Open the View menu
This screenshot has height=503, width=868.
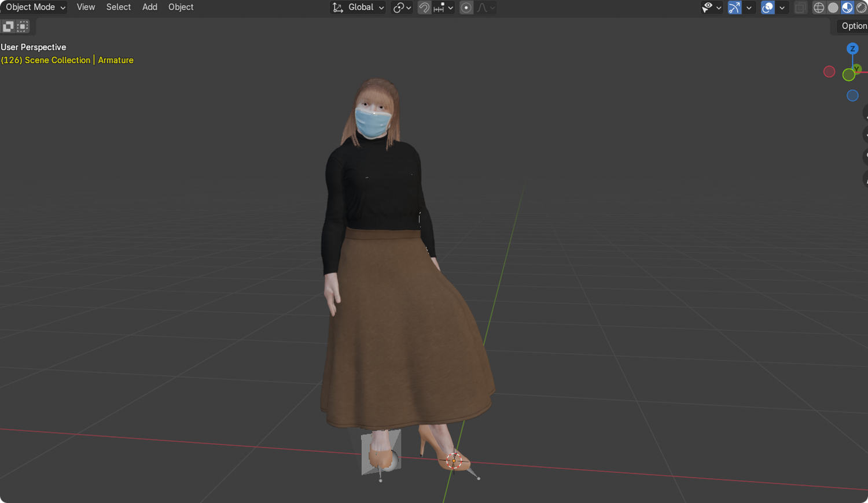tap(86, 8)
